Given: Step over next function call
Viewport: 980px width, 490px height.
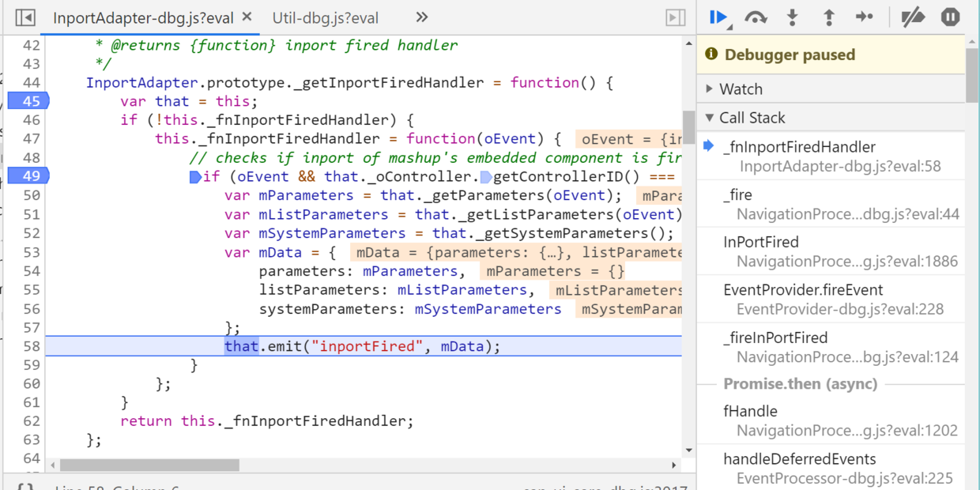Looking at the screenshot, I should tap(756, 17).
